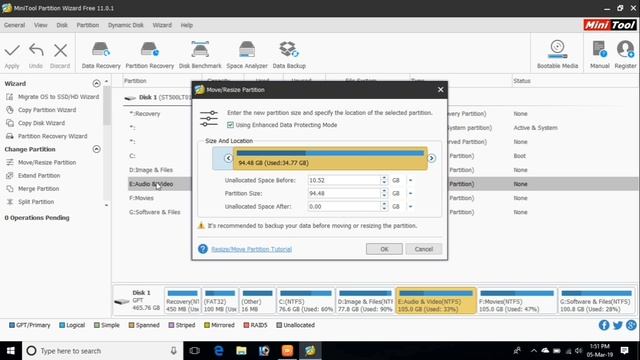Start Copy Disk Wizard
The height and width of the screenshot is (360, 640).
[x=41, y=123]
